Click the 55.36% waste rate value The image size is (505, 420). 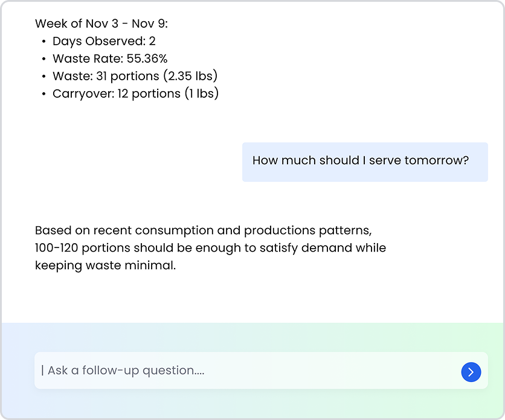tap(147, 59)
